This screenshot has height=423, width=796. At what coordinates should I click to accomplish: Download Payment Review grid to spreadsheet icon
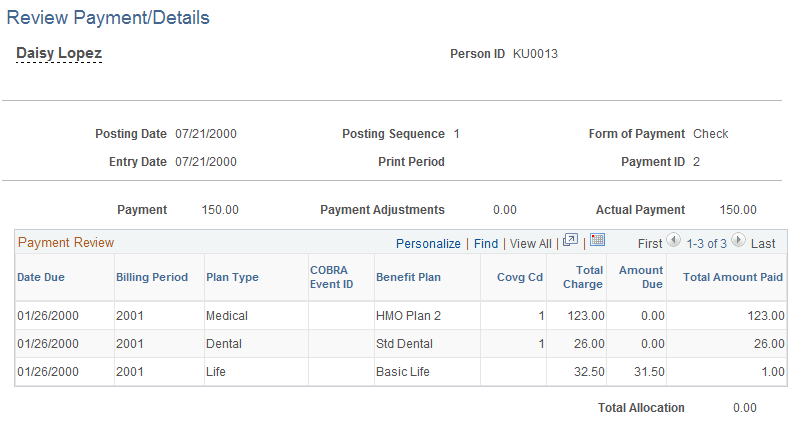598,240
